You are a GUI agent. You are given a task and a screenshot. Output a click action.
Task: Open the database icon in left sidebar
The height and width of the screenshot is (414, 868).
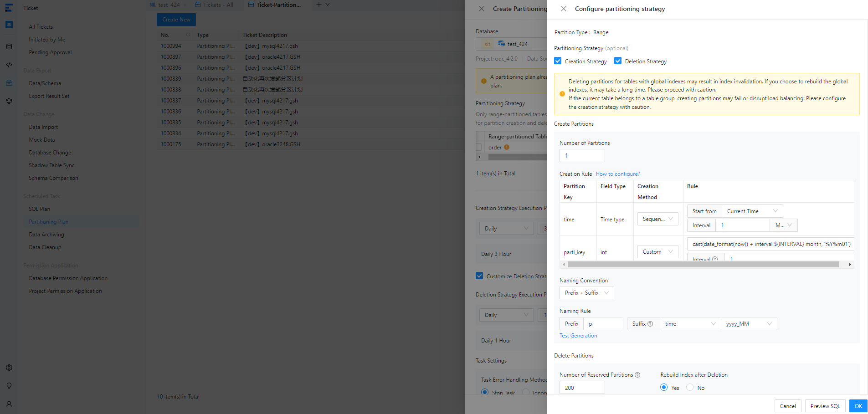[9, 46]
